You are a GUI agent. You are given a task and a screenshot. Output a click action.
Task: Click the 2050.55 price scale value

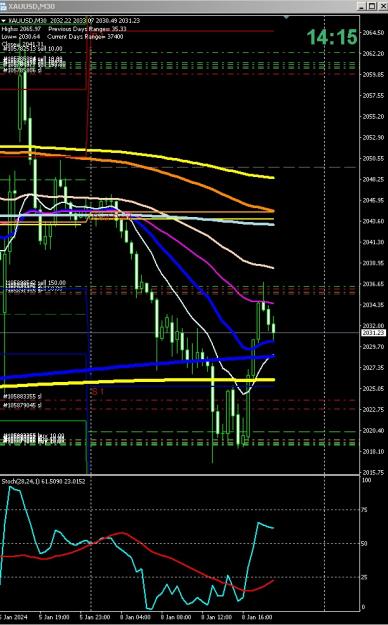(373, 158)
